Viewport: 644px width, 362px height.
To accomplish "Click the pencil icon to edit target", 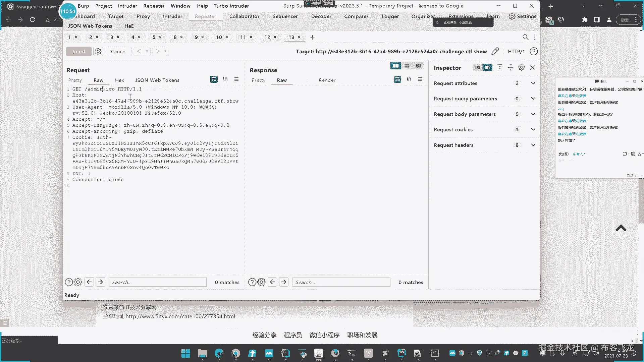I will [495, 51].
